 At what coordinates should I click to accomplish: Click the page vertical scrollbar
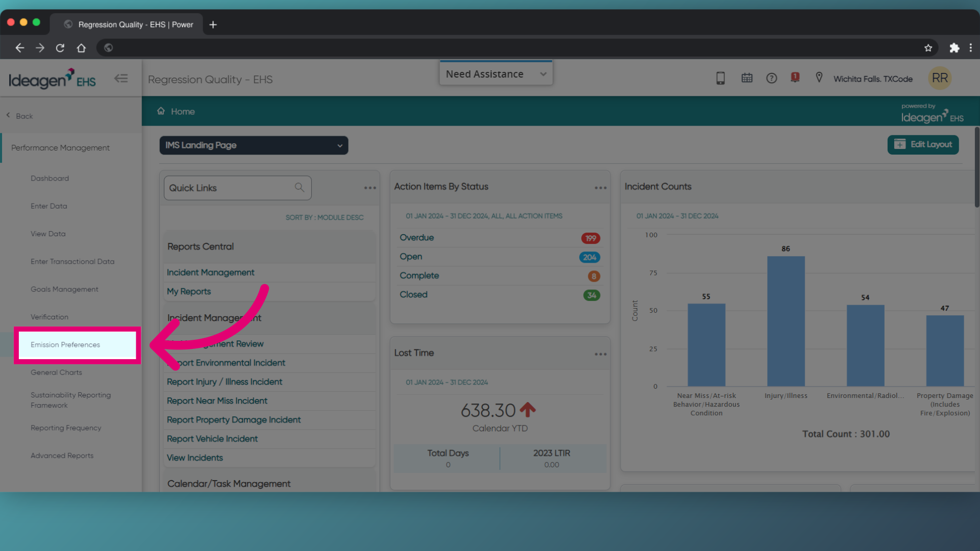976,168
